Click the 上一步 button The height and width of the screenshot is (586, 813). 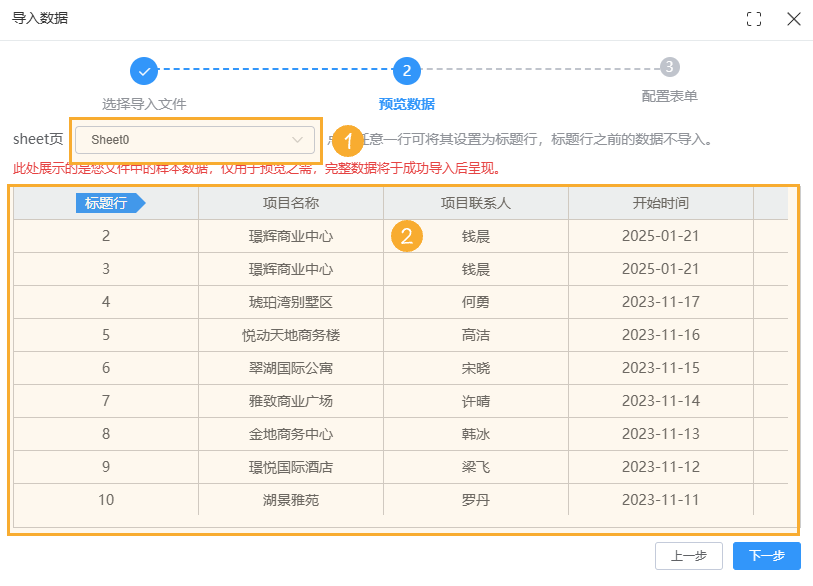[689, 557]
